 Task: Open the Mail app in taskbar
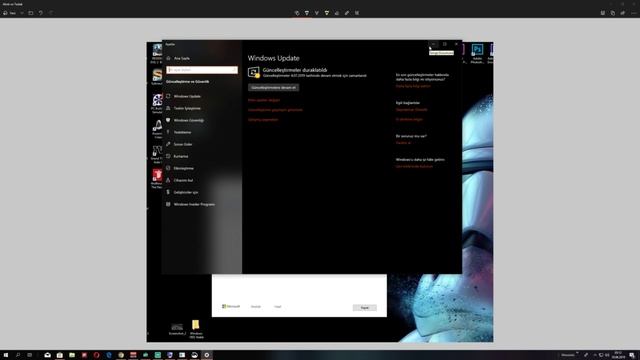click(47, 355)
